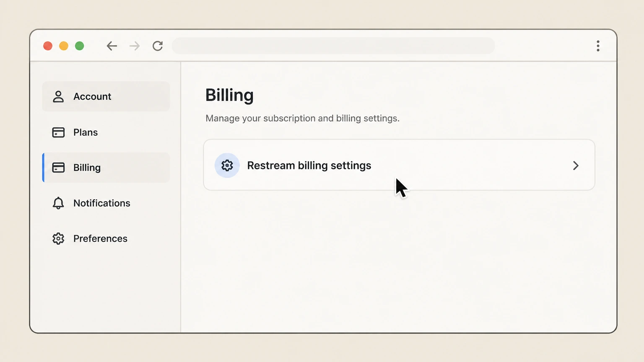This screenshot has height=362, width=644.
Task: Reload the page with the refresh icon
Action: (x=158, y=46)
